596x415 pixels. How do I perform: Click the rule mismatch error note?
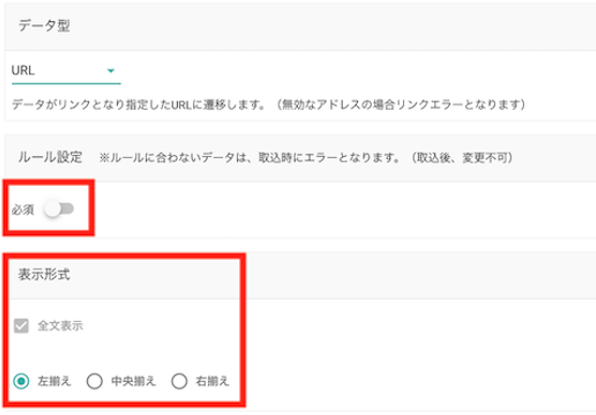tap(306, 157)
